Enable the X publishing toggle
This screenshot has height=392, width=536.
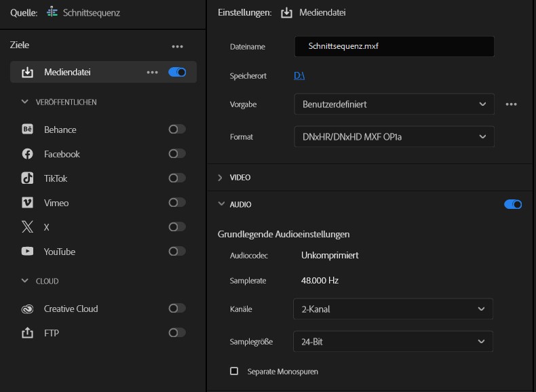tap(177, 227)
